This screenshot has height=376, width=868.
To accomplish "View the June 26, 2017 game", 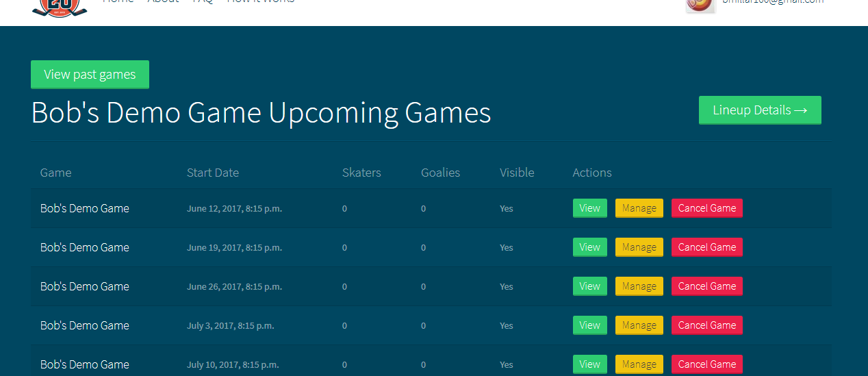I will click(589, 286).
